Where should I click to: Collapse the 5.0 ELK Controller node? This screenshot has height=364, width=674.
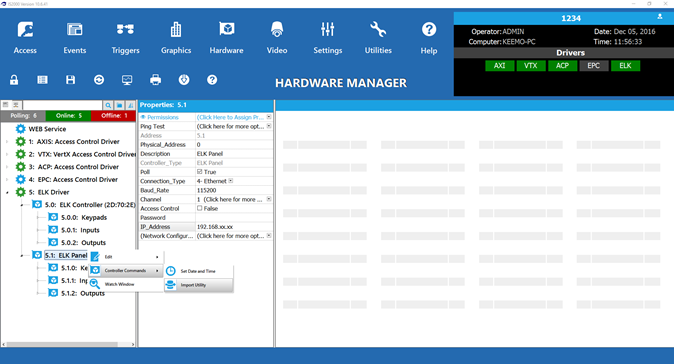[x=22, y=205]
